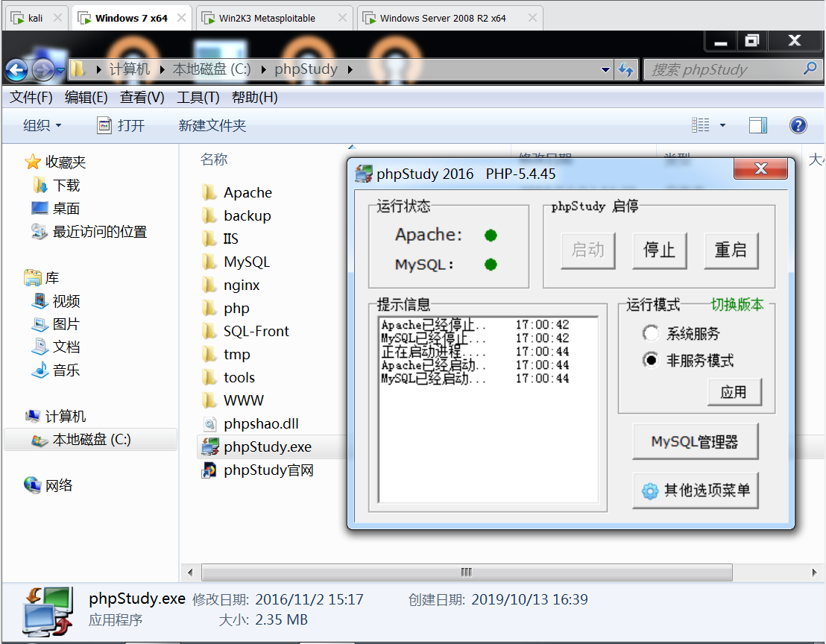Open the Explorer help icon
Viewport: 826px width, 644px height.
(798, 125)
